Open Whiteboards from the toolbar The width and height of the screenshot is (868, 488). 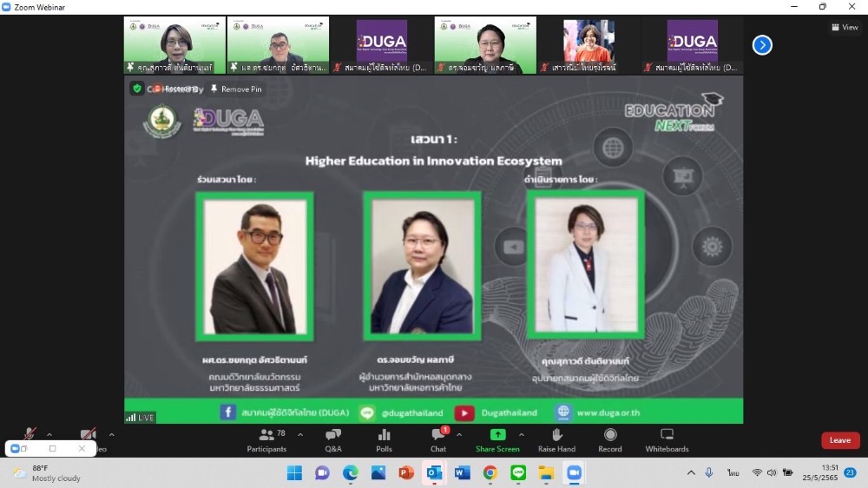(x=667, y=439)
